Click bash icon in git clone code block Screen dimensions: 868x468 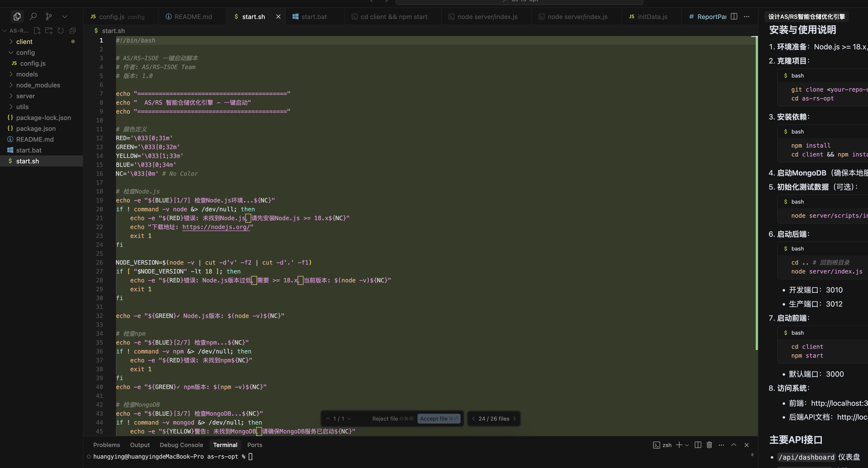tap(786, 76)
